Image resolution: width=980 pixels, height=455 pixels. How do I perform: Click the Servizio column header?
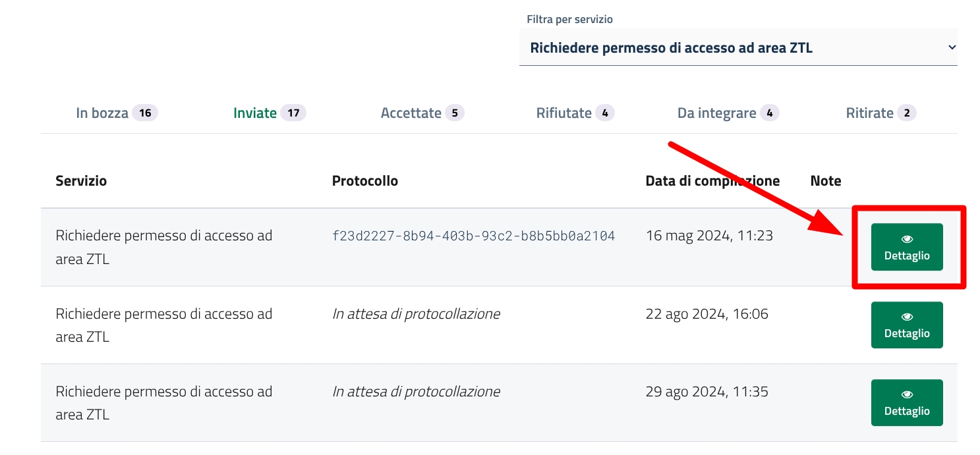pos(81,180)
